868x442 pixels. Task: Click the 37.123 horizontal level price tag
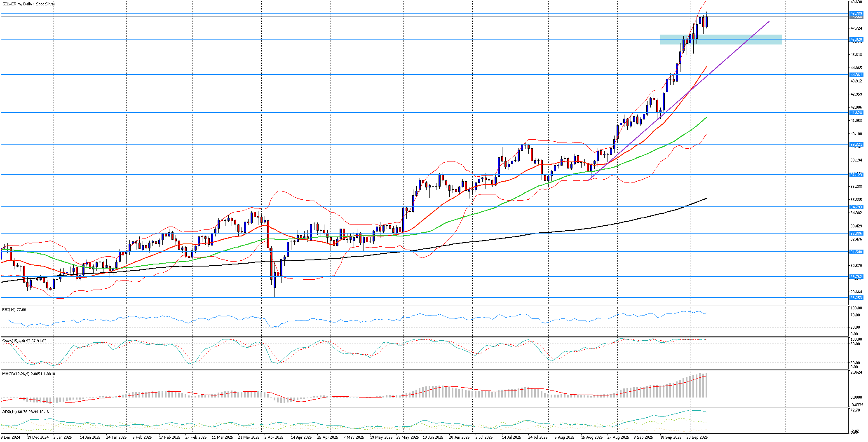856,175
